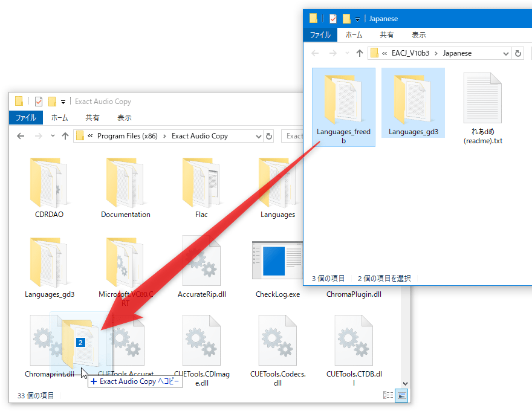Go back in Exact Audio Copy window

(21, 136)
